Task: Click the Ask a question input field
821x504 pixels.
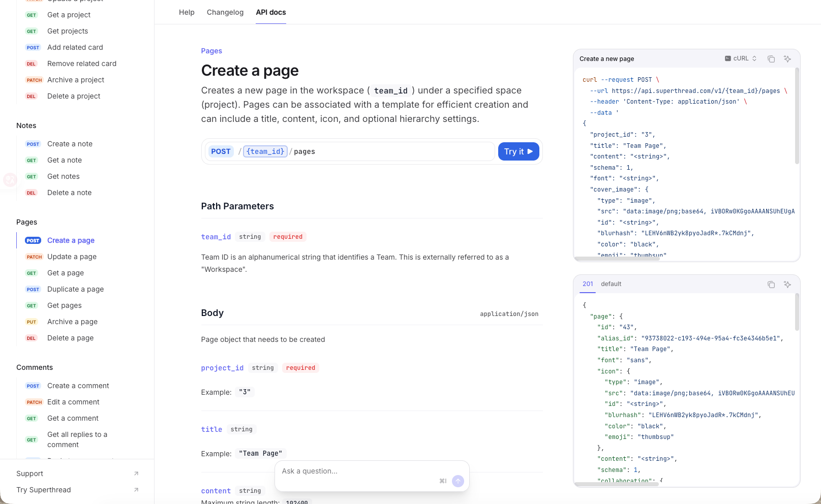Action: point(356,471)
